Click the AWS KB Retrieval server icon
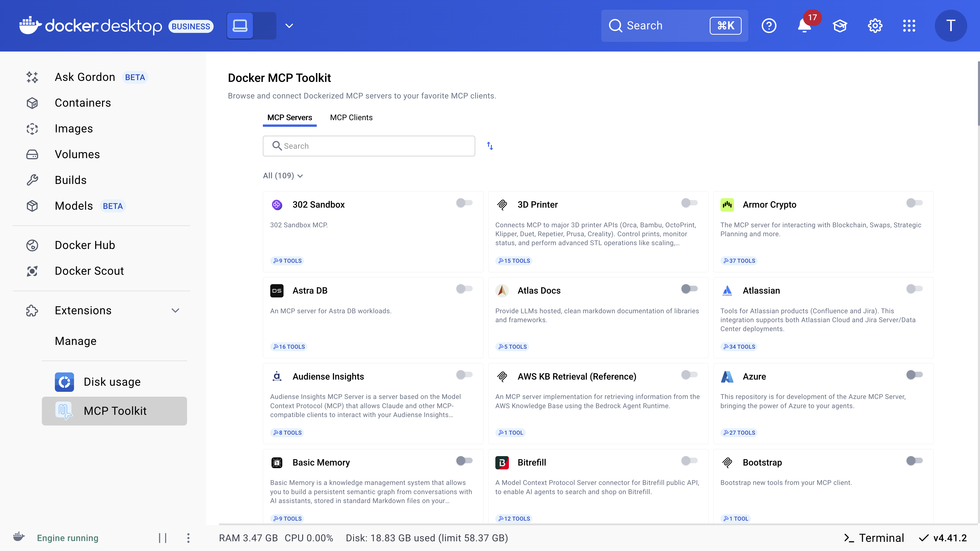The image size is (980, 551). pos(502,377)
